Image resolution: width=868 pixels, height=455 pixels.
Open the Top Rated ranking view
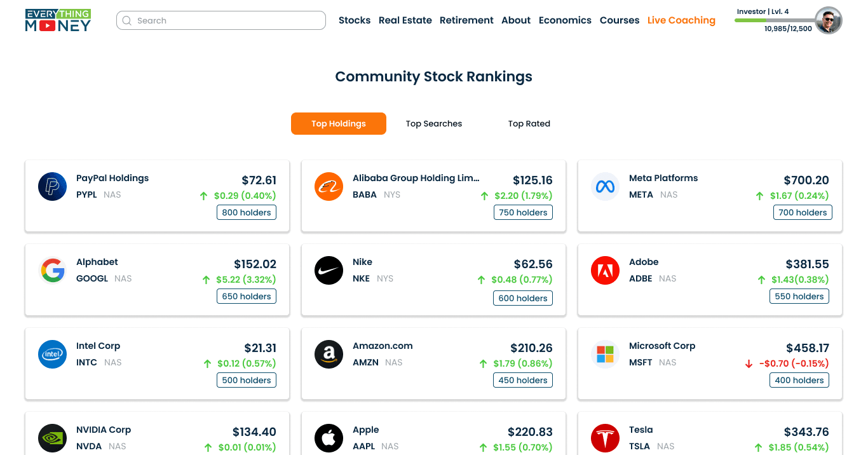tap(529, 123)
